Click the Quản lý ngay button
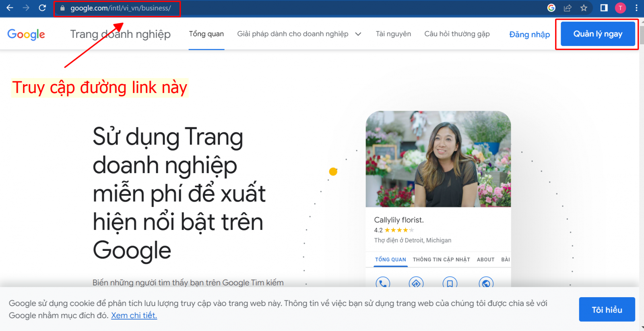The height and width of the screenshot is (331, 644). click(x=598, y=34)
